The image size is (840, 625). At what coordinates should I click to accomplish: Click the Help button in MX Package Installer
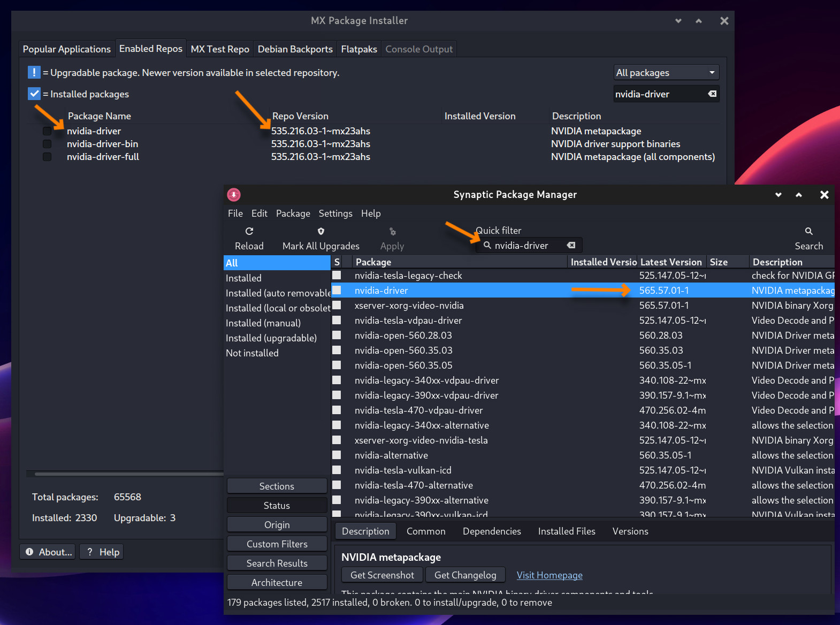[102, 552]
